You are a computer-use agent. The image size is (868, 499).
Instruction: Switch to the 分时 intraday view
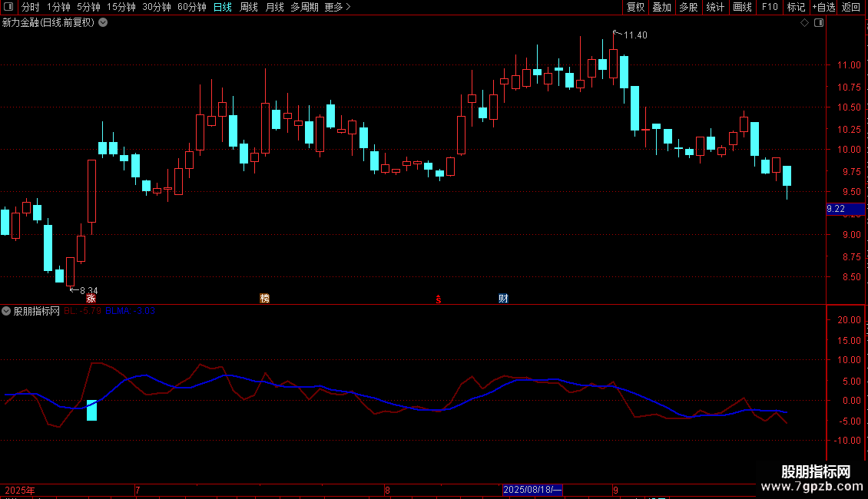click(x=31, y=7)
